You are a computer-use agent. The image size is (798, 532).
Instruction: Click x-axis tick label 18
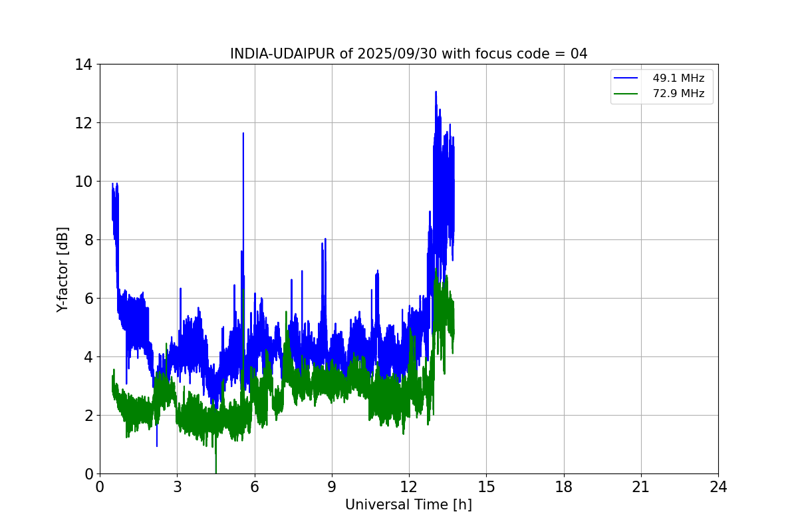click(564, 487)
